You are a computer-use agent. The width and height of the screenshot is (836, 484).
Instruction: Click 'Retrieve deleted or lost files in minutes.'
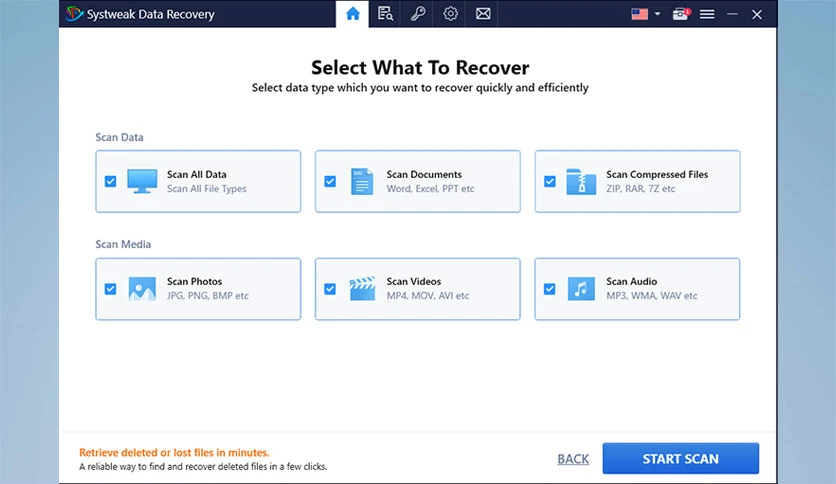click(x=174, y=453)
